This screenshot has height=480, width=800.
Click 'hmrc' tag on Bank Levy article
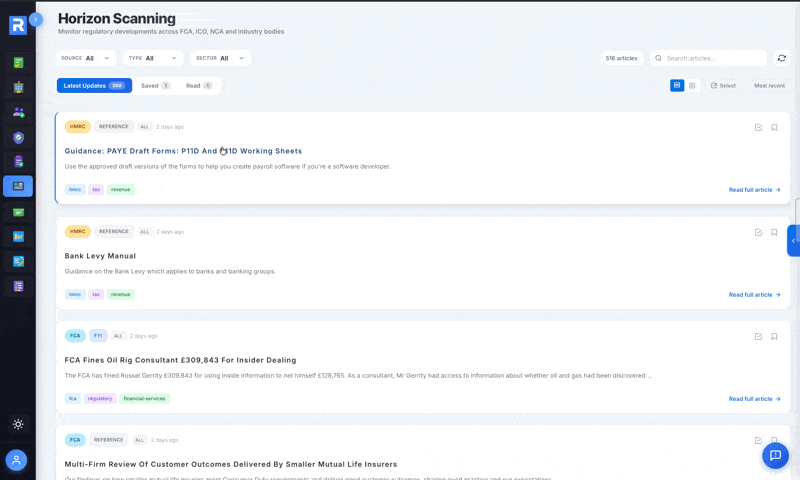tap(75, 294)
